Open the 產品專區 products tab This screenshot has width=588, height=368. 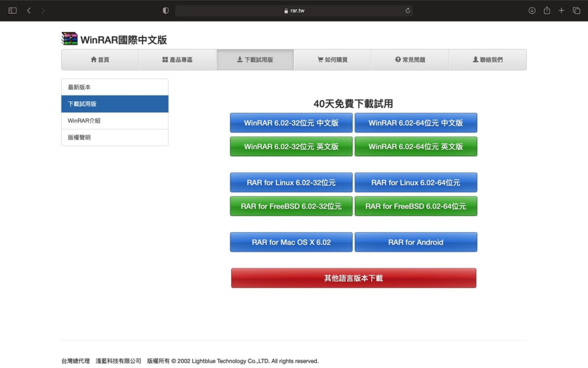(x=177, y=60)
